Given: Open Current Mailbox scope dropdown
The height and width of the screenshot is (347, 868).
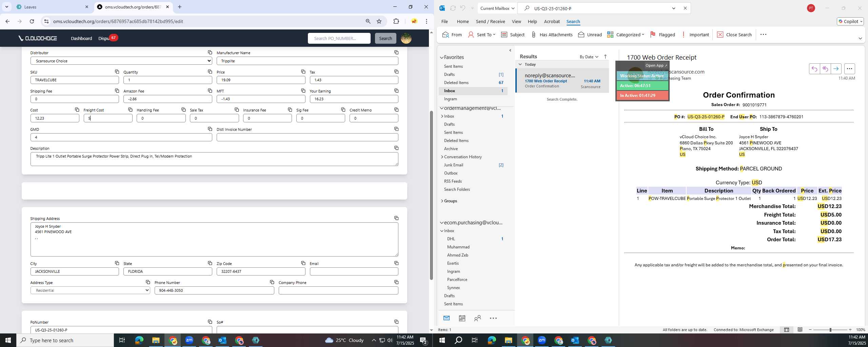Looking at the screenshot, I should 497,8.
